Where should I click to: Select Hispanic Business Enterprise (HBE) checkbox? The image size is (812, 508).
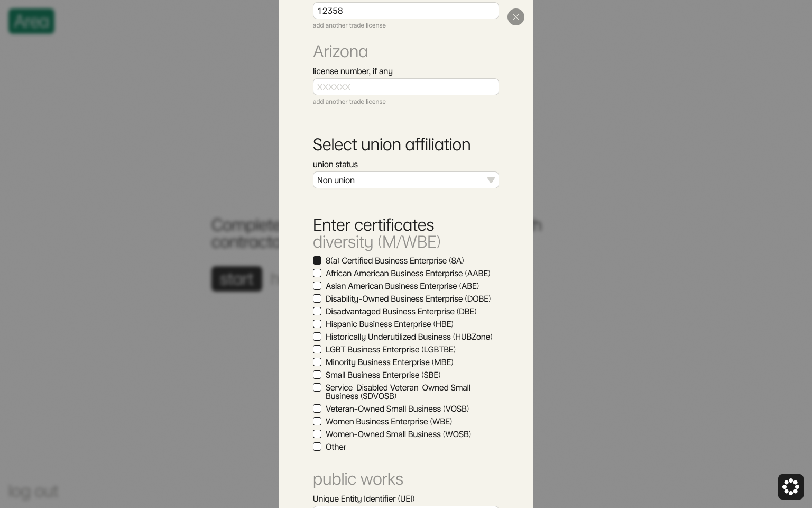point(317,324)
